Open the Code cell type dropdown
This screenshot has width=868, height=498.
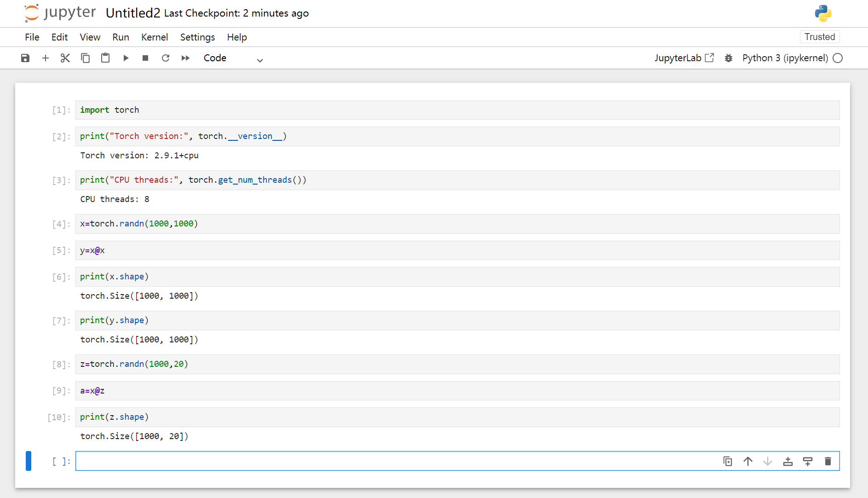tap(233, 58)
